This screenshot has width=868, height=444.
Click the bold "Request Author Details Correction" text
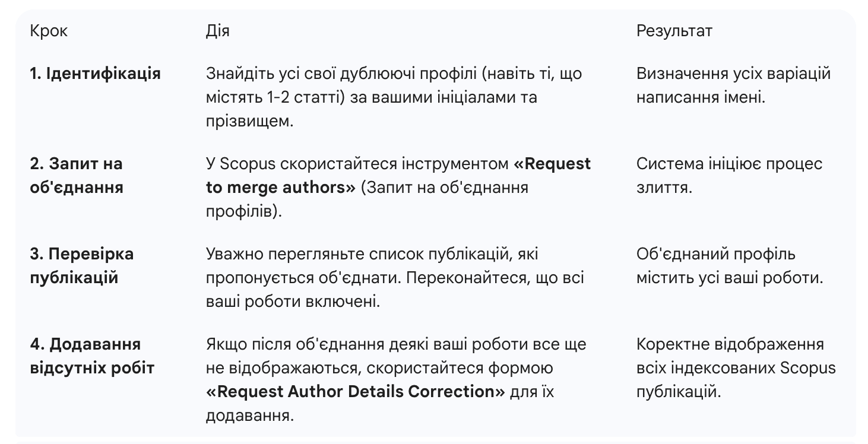(356, 392)
